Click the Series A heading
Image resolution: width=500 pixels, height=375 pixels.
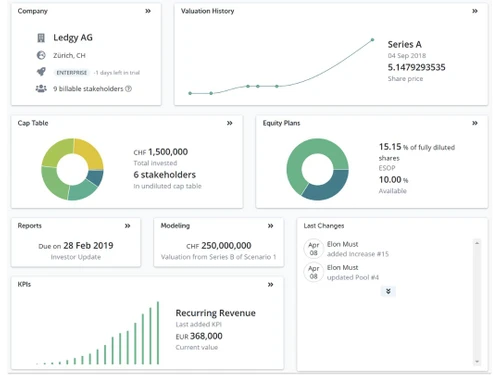404,44
